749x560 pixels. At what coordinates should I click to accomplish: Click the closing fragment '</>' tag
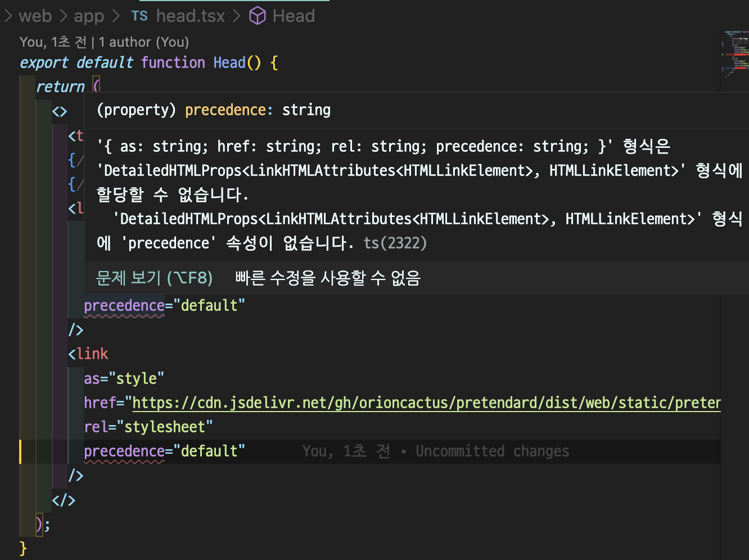pyautogui.click(x=64, y=500)
